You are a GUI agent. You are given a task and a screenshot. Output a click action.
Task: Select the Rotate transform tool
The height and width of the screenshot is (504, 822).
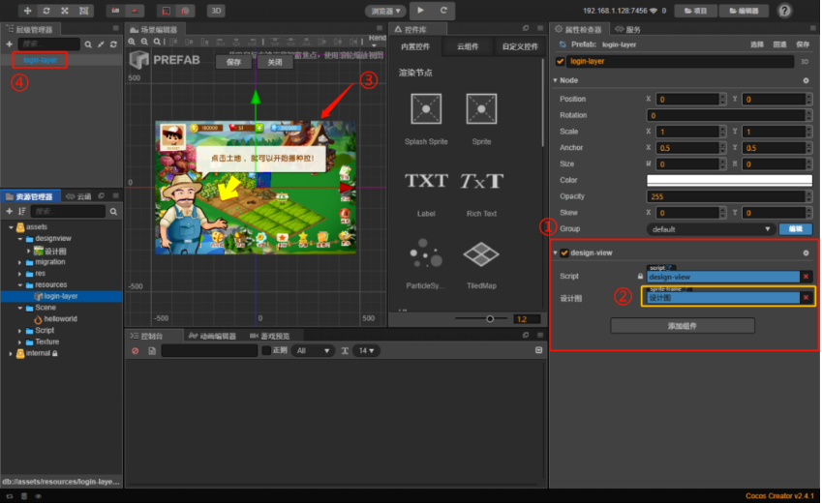tap(46, 11)
